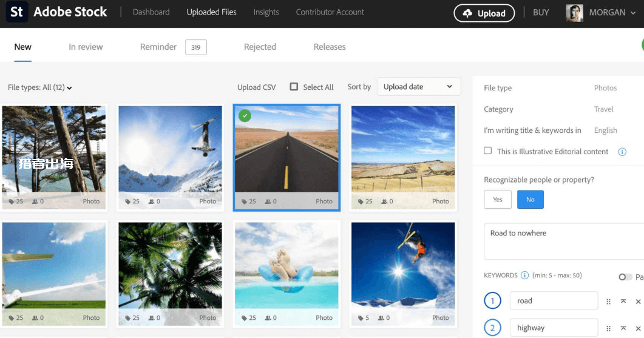644x338 pixels.
Task: Choose Yes for recognizable people or property
Action: 498,200
